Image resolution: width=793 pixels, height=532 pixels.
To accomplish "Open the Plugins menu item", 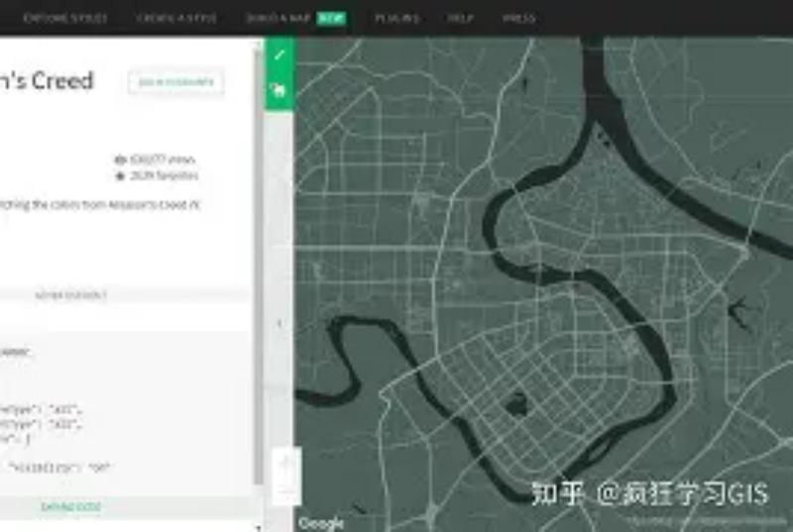I will tap(397, 18).
